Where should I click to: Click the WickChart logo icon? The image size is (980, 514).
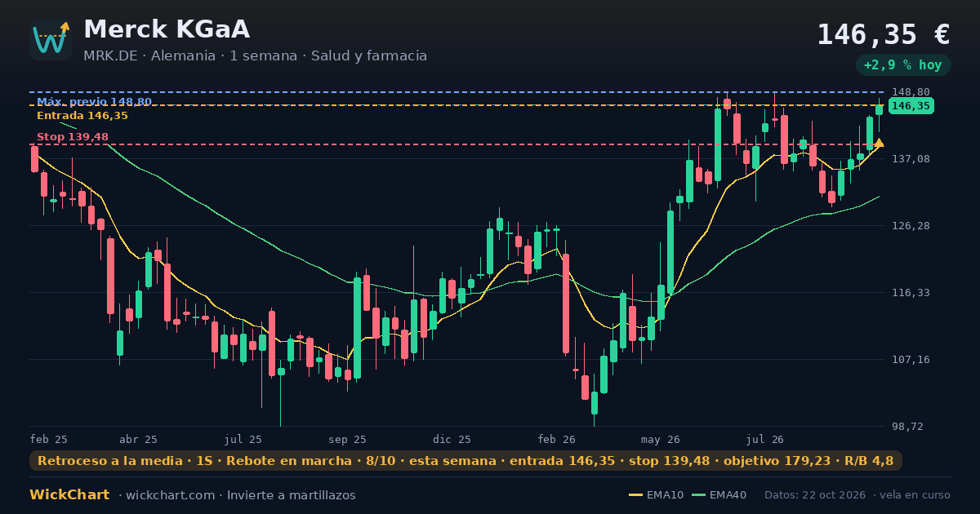[51, 39]
